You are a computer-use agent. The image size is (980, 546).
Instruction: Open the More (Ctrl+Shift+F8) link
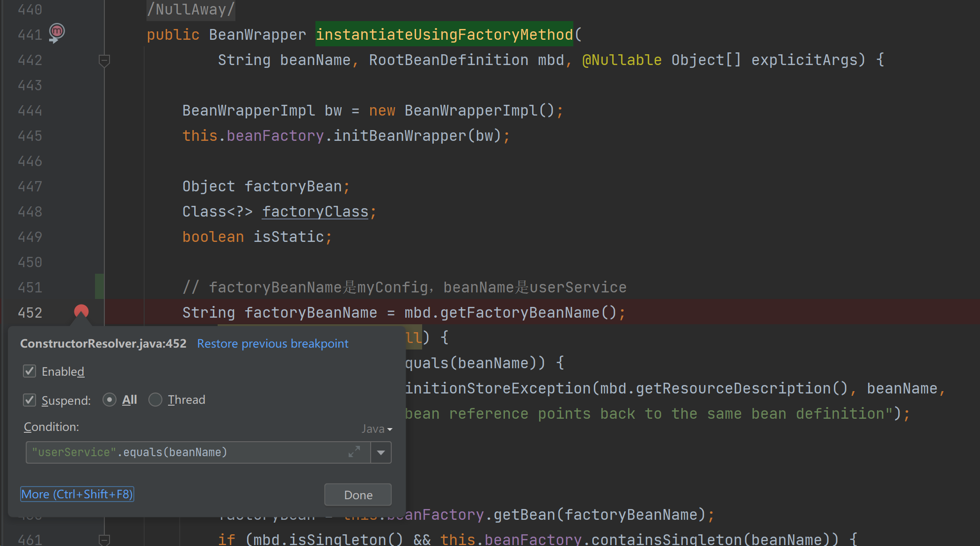[x=77, y=494]
